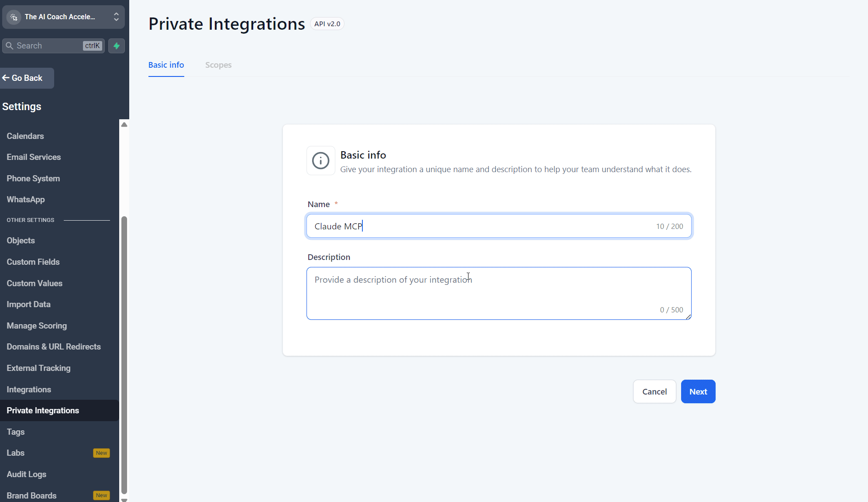The width and height of the screenshot is (868, 502).
Task: Click the search magnifier icon in sidebar
Action: [x=9, y=46]
